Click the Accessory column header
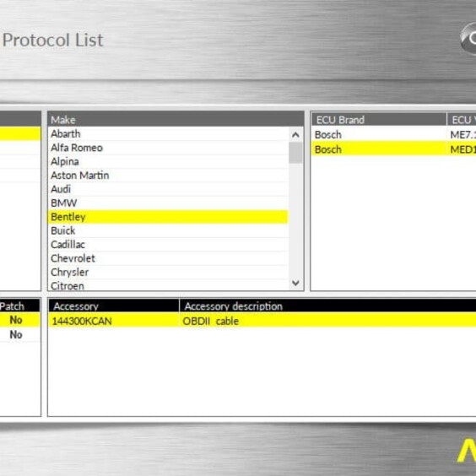Screen dimensions: 476x476 (114, 306)
